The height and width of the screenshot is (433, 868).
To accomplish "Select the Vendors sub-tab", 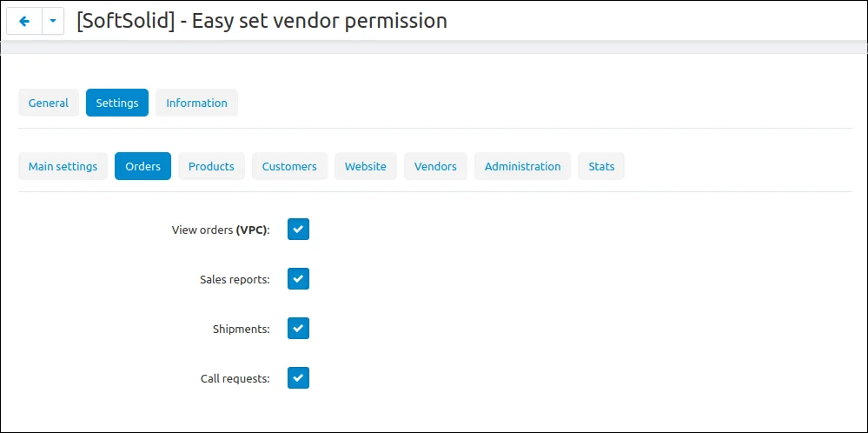I will [x=435, y=167].
